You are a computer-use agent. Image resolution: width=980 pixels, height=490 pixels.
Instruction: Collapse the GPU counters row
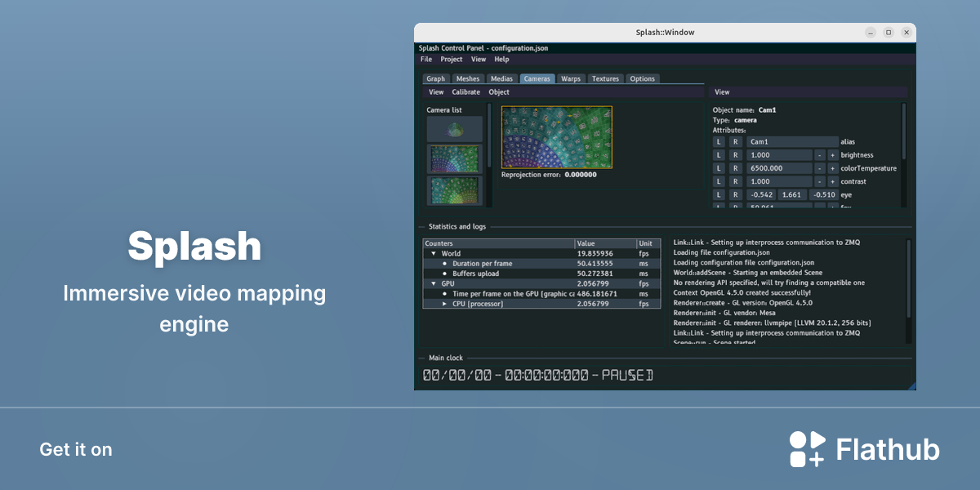(434, 283)
